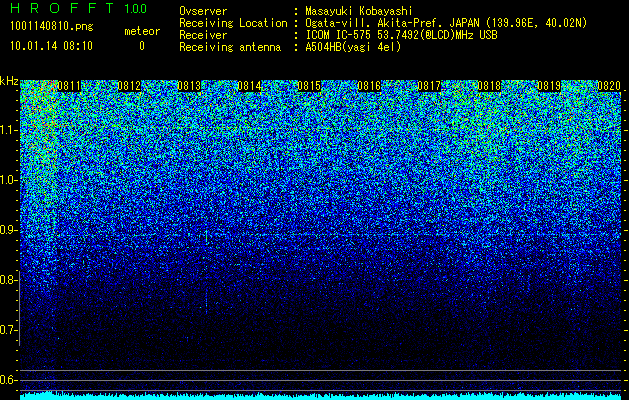Image resolution: width=629 pixels, height=400 pixels.
Task: Click the 0812 time marker
Action: [129, 86]
